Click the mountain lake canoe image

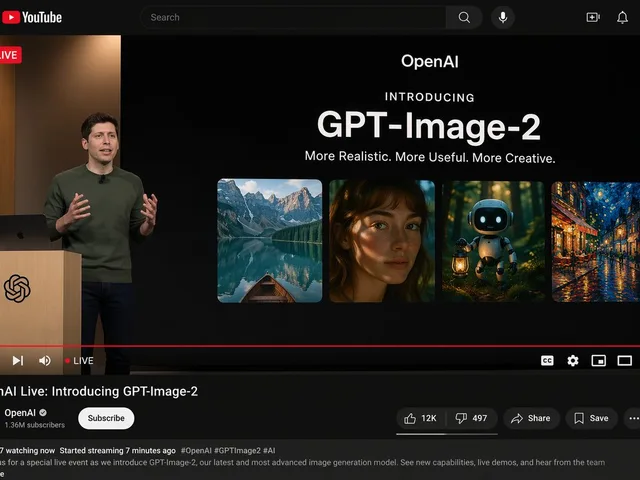(270, 241)
